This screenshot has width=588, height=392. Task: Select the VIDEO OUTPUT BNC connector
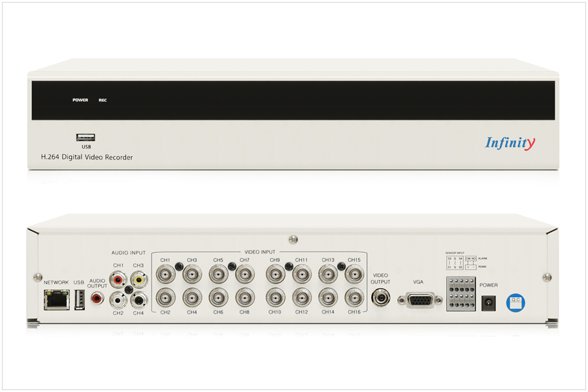pyautogui.click(x=381, y=298)
